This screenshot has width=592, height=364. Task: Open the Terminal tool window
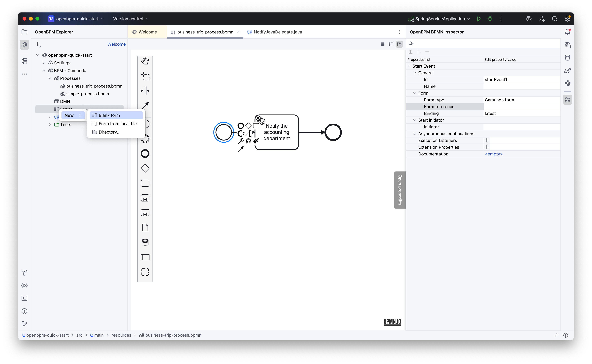tap(25, 298)
